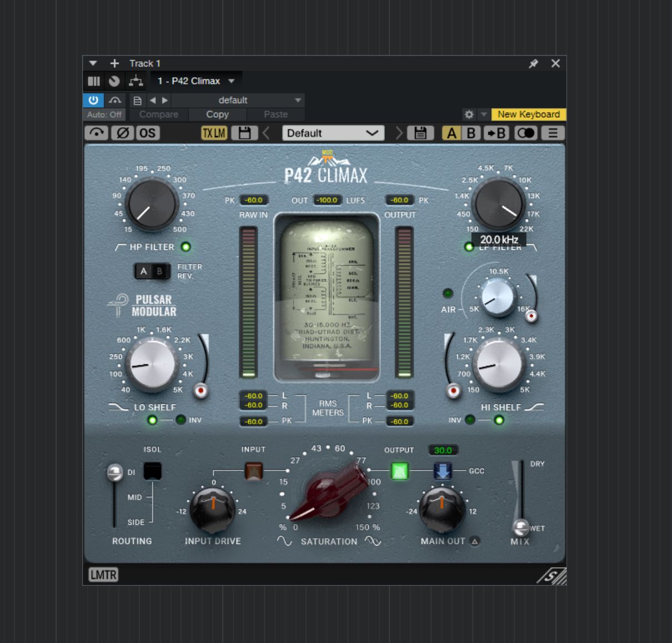Click the Lo Shelf frequency knob
672x643 pixels.
tap(151, 364)
